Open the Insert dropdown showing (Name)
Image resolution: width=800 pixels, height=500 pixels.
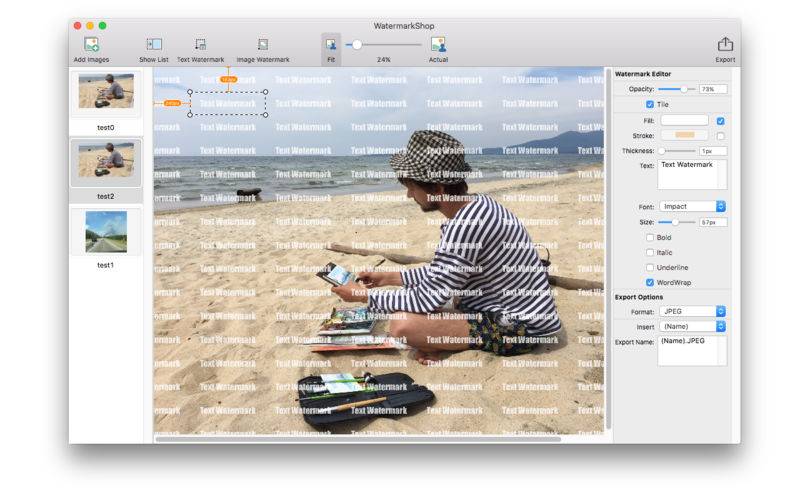(692, 326)
